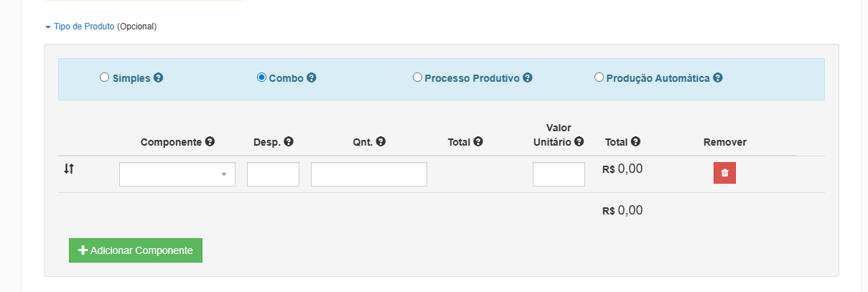The image size is (868, 292).
Task: Click the help icon beside Combo
Action: coord(312,77)
